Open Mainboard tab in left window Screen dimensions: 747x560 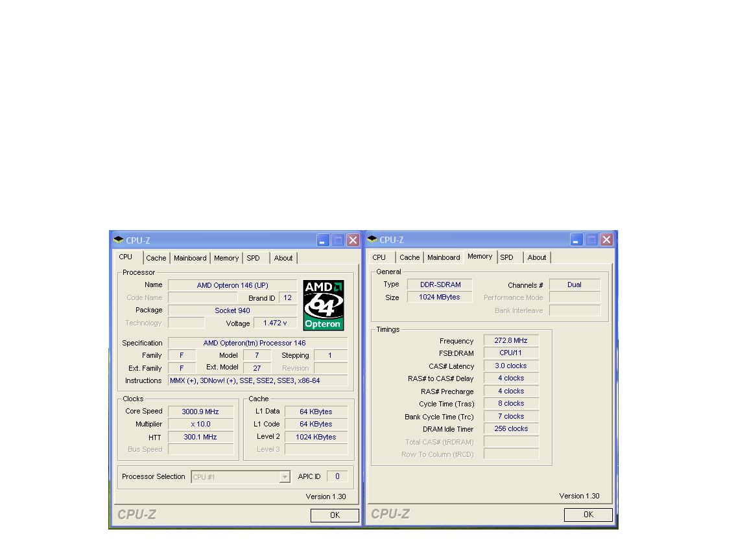pyautogui.click(x=190, y=258)
